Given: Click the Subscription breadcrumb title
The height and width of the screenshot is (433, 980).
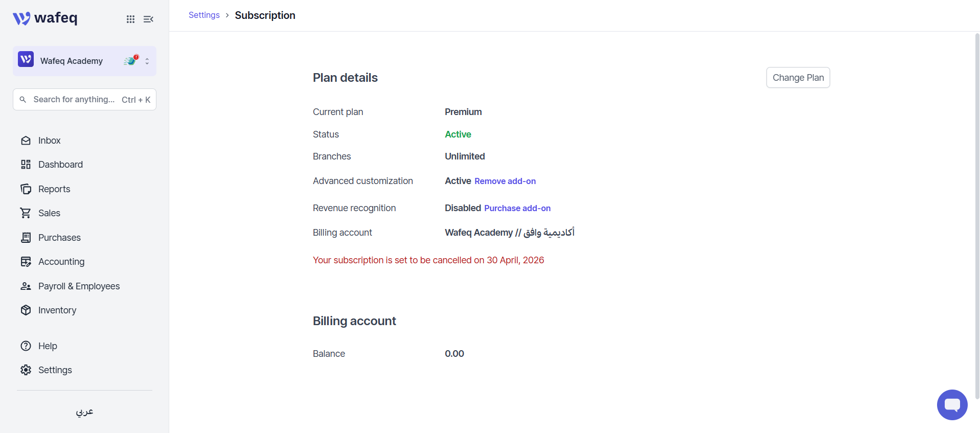Looking at the screenshot, I should pos(265,15).
